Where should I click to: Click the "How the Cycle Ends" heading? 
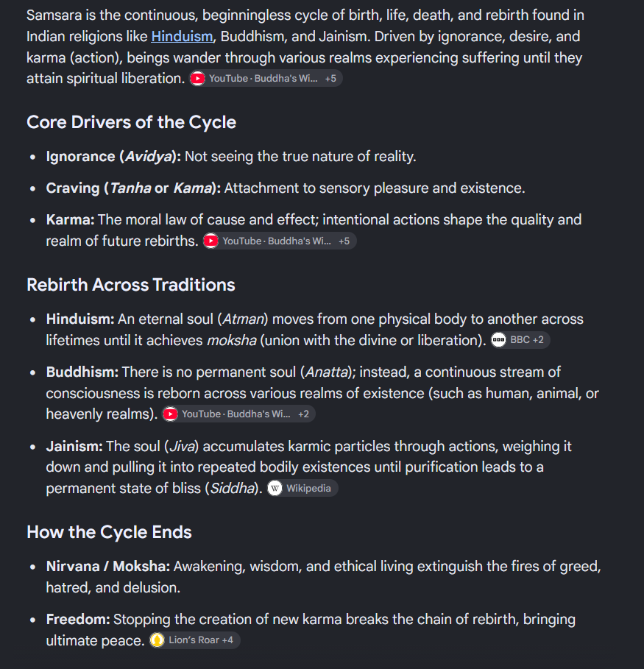(109, 532)
